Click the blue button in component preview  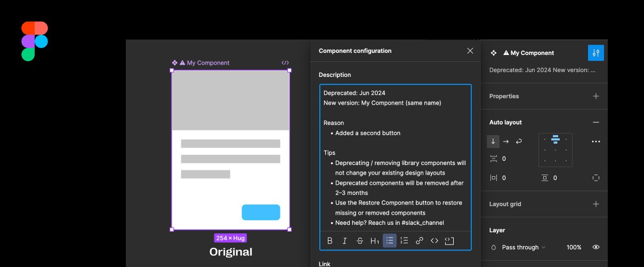coord(261,212)
